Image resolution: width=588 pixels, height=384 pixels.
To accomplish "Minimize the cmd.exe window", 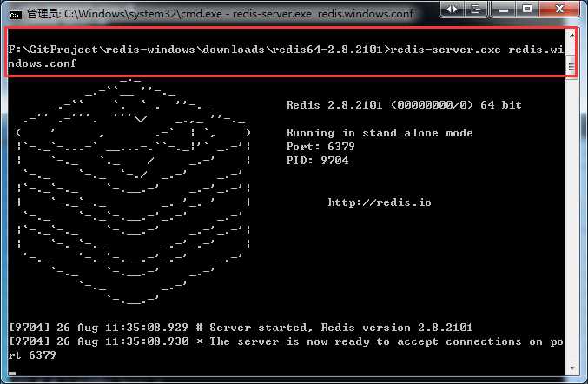I will tap(503, 9).
